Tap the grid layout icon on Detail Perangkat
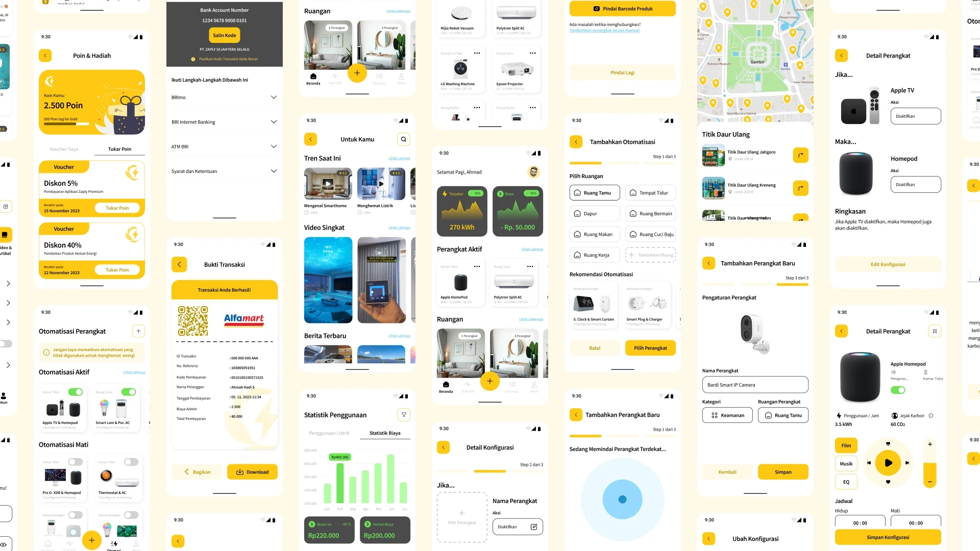This screenshot has width=980, height=551. (935, 331)
